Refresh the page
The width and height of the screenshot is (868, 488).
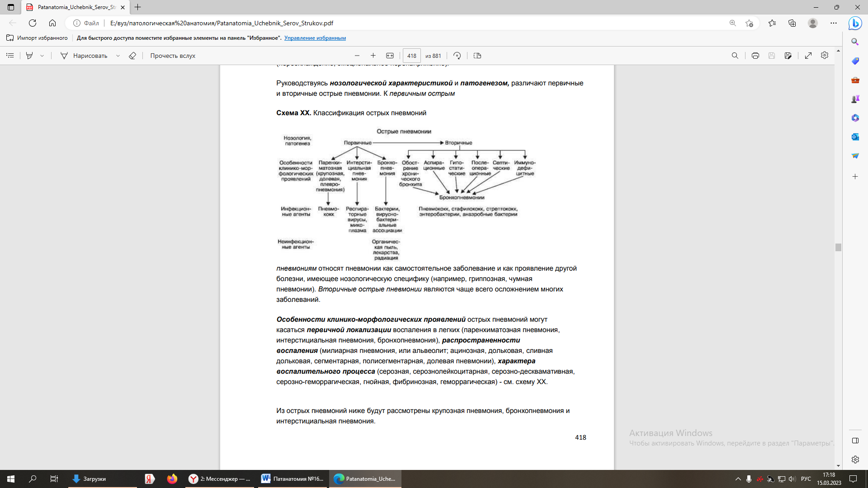pyautogui.click(x=33, y=23)
